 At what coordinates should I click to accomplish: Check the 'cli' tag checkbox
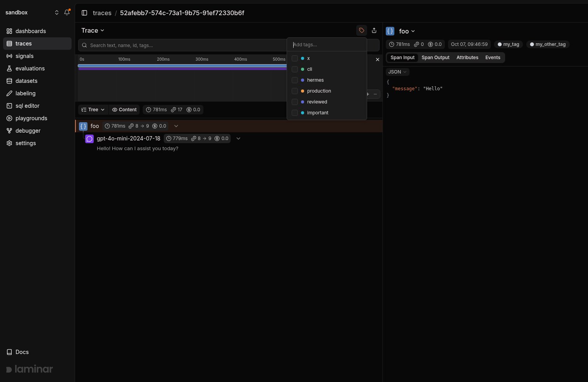pos(295,69)
